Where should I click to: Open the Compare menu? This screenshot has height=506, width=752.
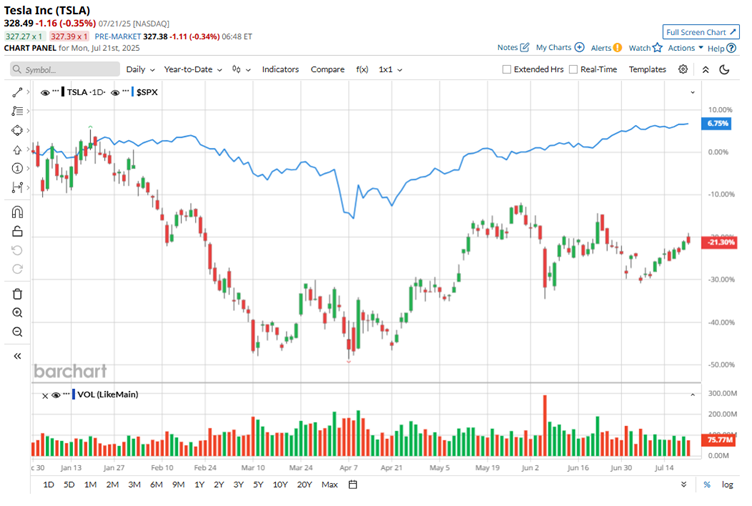(x=328, y=70)
